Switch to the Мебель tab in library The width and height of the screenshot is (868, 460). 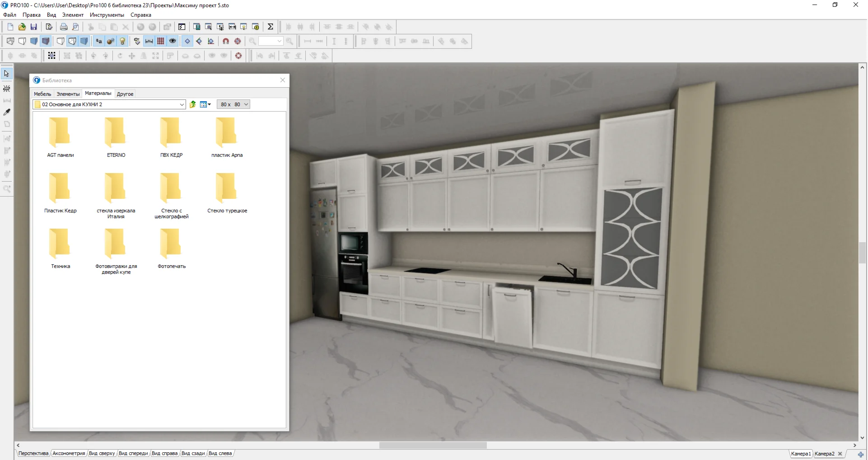coord(42,94)
